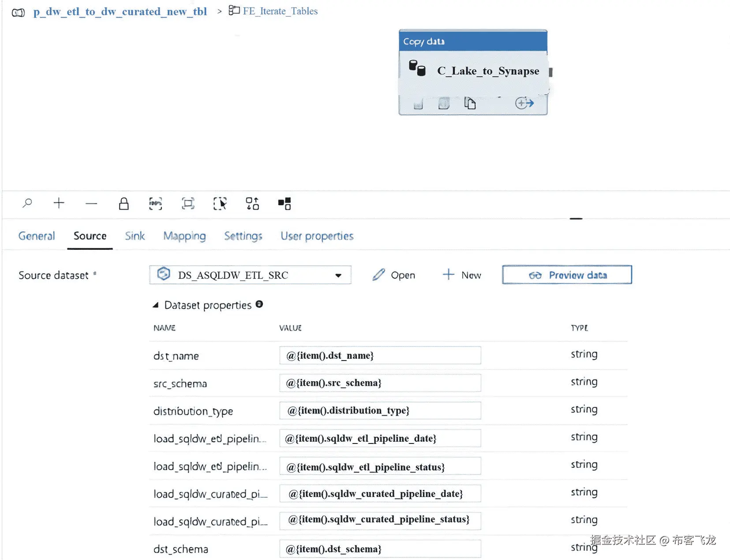
Task: Click the Preview data button
Action: tap(567, 275)
